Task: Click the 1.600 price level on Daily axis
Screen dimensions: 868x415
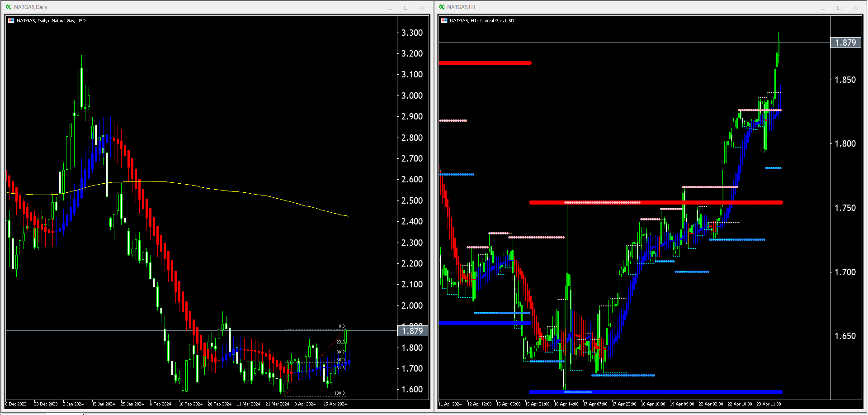Action: coord(412,389)
